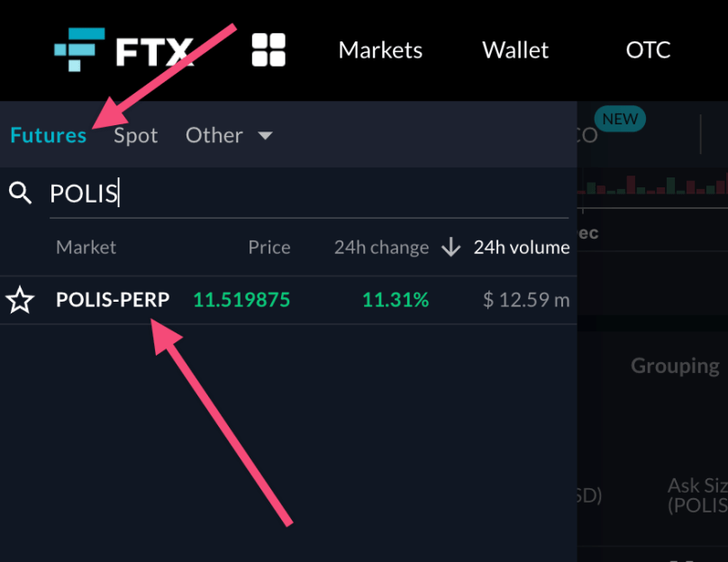Open the four-square grid apps icon

(268, 50)
